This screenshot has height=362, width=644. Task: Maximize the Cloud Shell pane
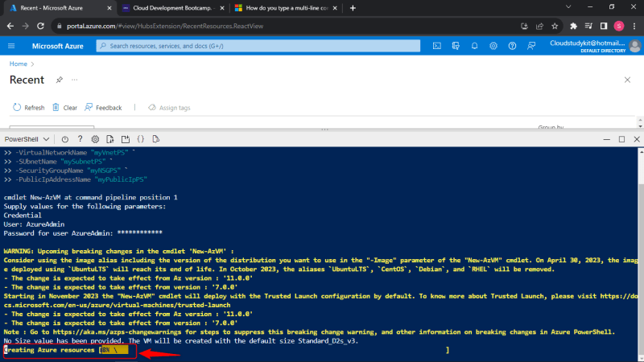pyautogui.click(x=621, y=139)
